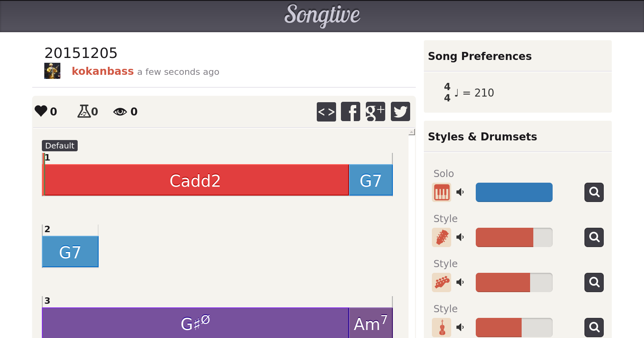Open the search for the second Style track
This screenshot has height=338, width=644.
coord(594,282)
